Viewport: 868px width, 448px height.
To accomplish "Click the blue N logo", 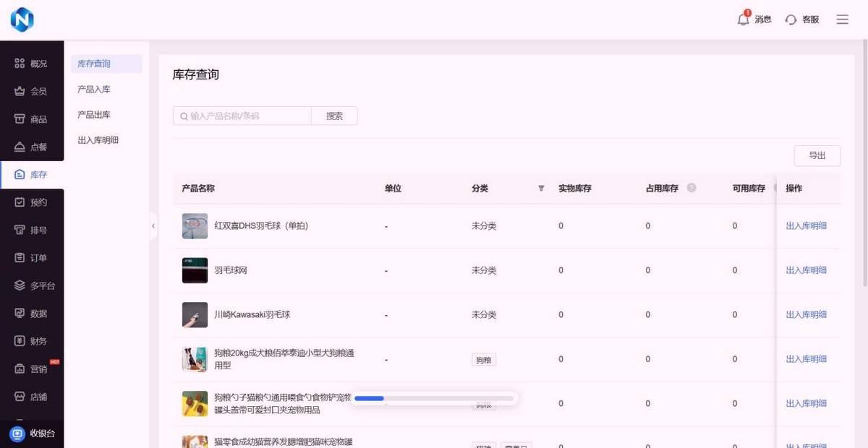I will (22, 20).
